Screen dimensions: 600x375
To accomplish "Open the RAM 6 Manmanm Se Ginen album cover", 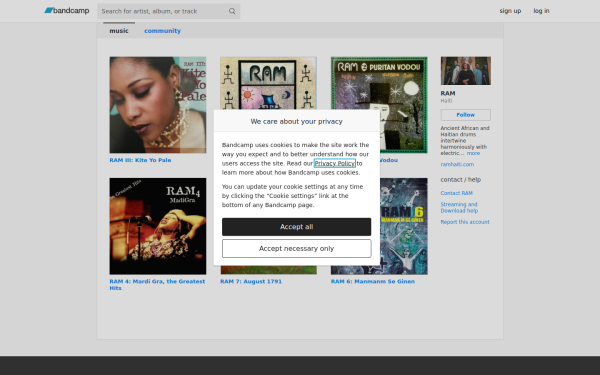I will (x=404, y=226).
